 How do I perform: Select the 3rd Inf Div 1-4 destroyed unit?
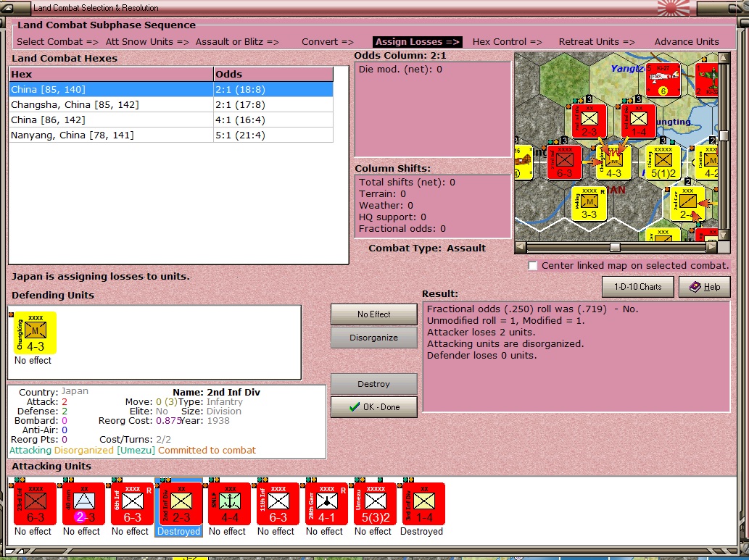[424, 503]
